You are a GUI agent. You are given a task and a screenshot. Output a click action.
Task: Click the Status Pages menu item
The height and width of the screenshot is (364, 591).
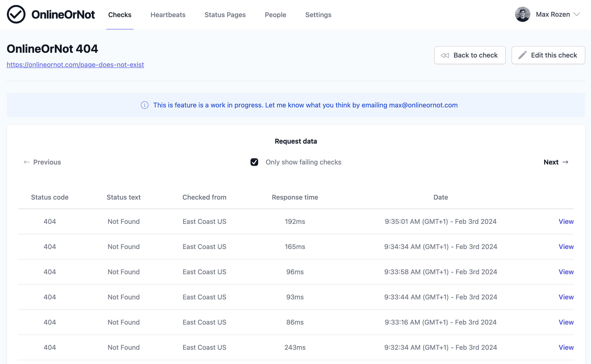coord(225,15)
